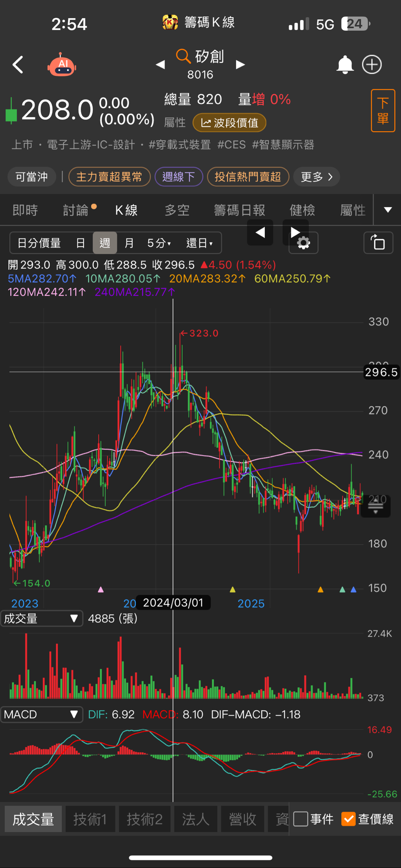401x868 pixels.
Task: Open 成交量 indicator dropdown
Action: [x=42, y=618]
